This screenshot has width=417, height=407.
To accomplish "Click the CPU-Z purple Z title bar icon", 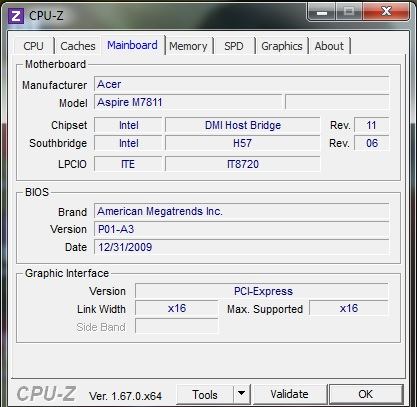I will click(16, 15).
